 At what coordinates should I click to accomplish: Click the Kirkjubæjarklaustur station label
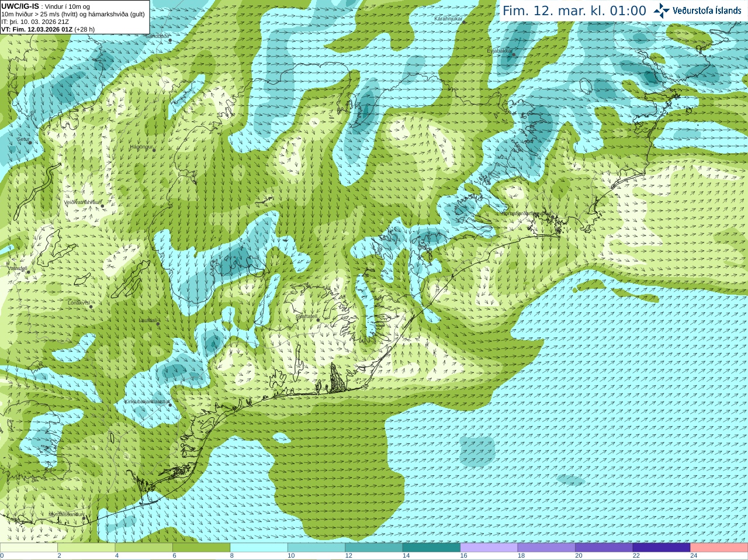147,402
